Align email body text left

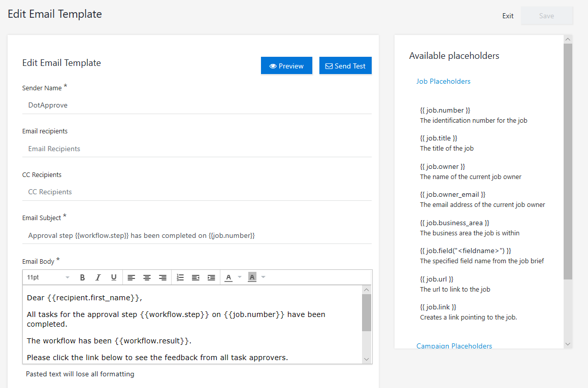131,277
